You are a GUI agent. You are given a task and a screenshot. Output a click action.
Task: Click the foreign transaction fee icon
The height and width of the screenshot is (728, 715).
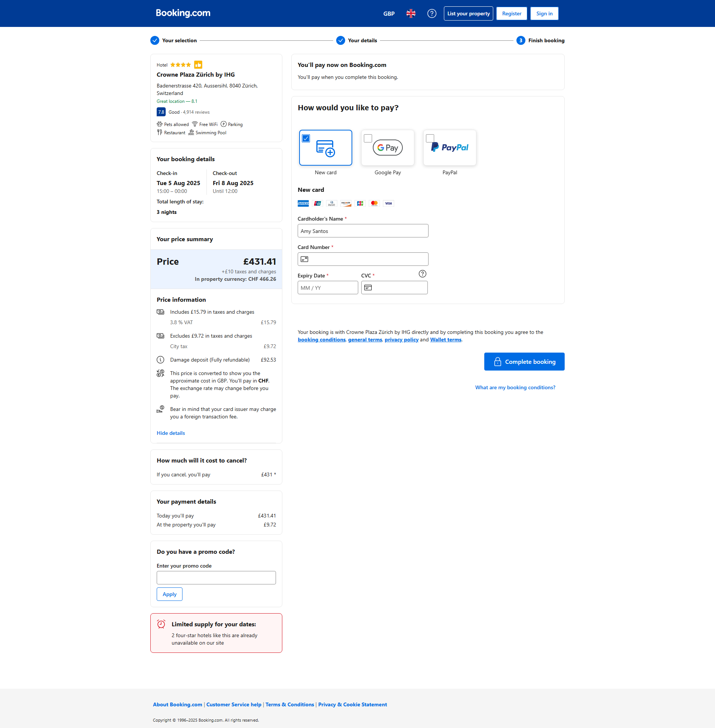click(x=160, y=409)
